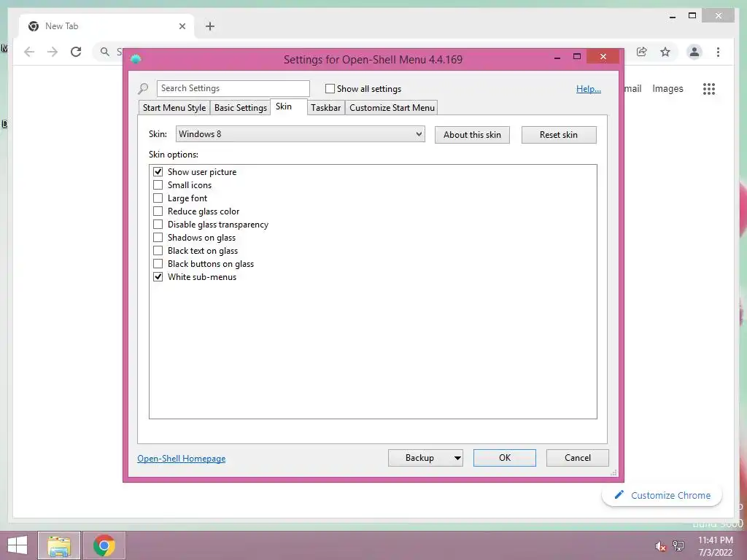Open the Google apps grid
The width and height of the screenshot is (747, 560).
709,88
